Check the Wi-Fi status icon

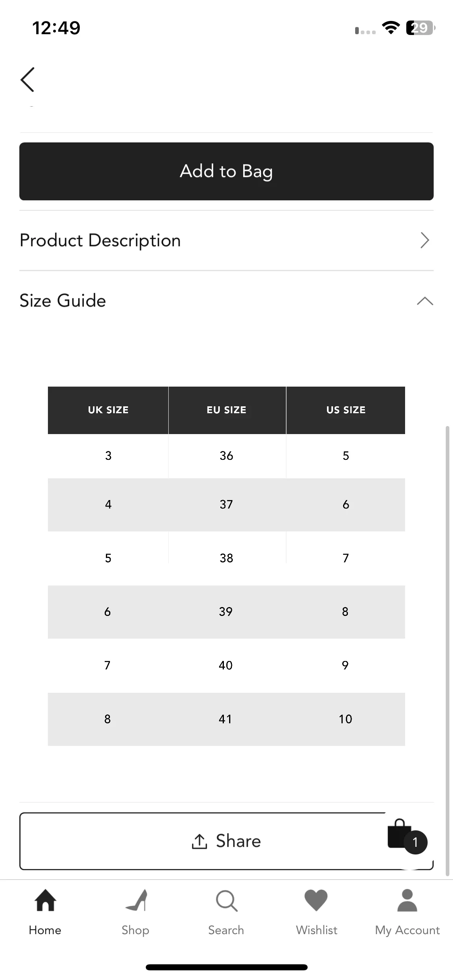[391, 28]
